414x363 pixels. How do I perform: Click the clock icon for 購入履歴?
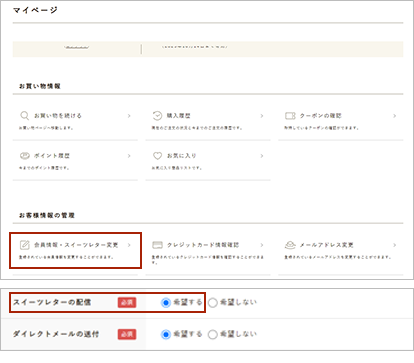click(x=157, y=116)
